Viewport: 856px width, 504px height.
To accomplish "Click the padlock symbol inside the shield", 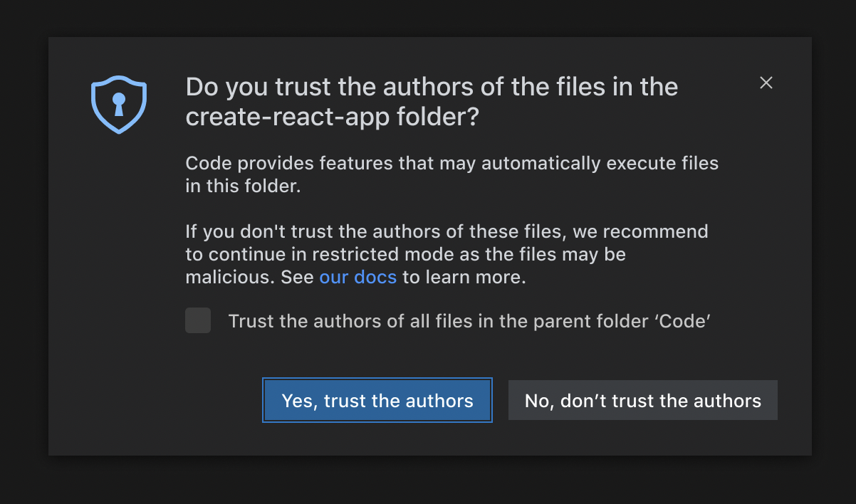I will [x=118, y=104].
